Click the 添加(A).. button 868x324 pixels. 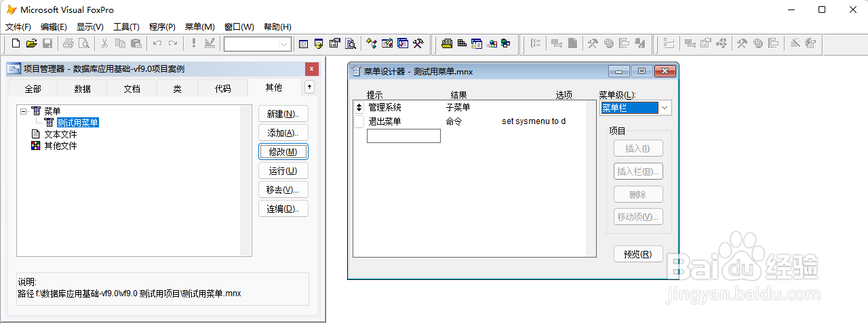(x=283, y=133)
